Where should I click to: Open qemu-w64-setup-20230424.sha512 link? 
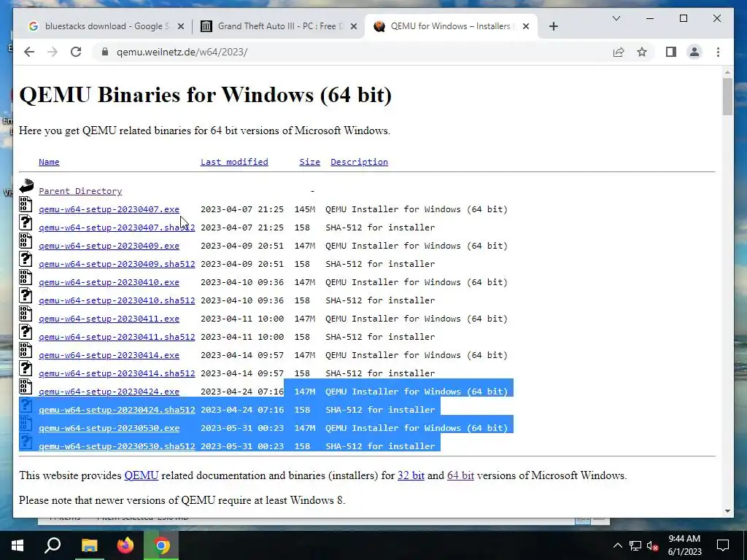tap(117, 410)
